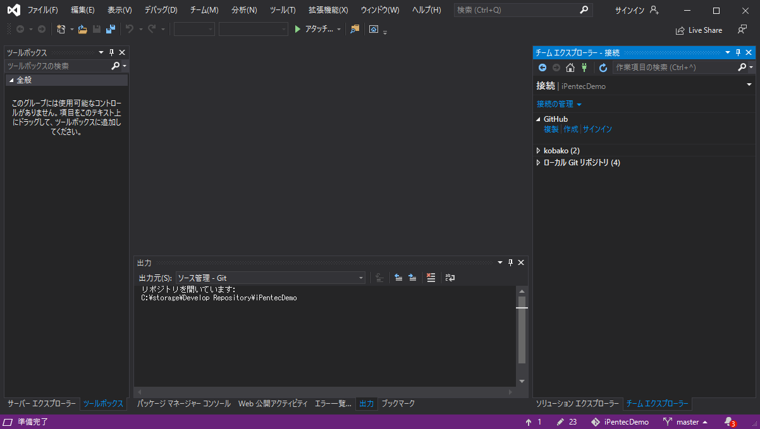This screenshot has width=760, height=429.
Task: Switch to the ブックマーク tab
Action: [x=398, y=403]
